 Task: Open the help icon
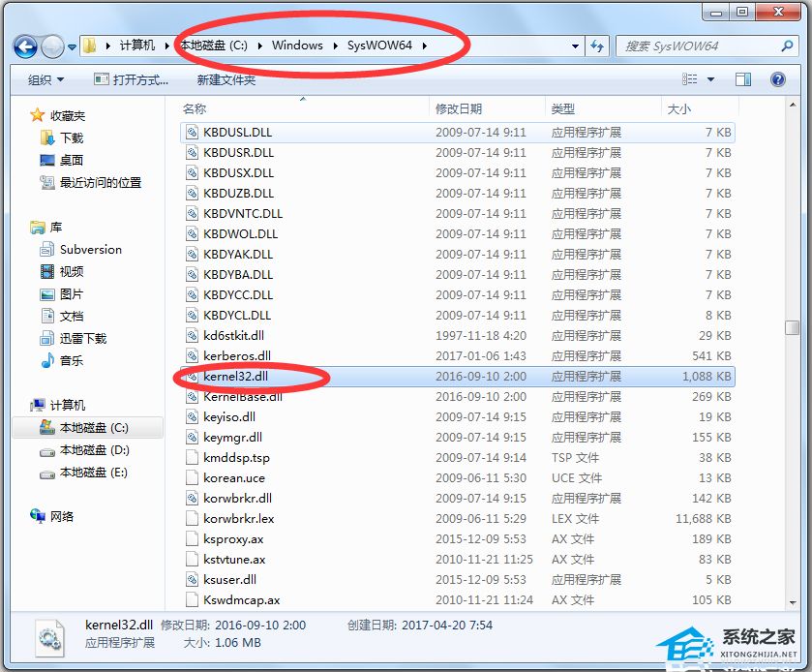coord(778,79)
